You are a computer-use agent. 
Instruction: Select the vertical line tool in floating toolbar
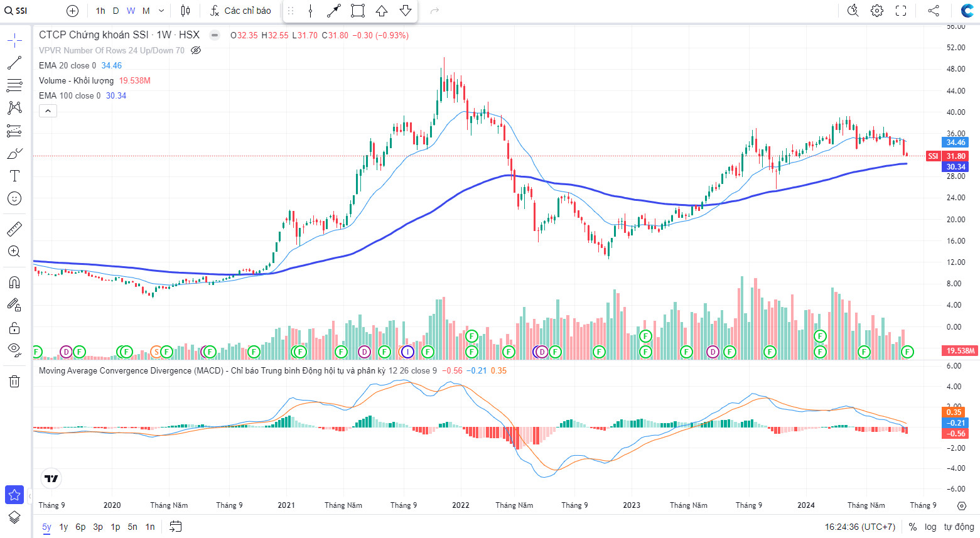click(310, 11)
